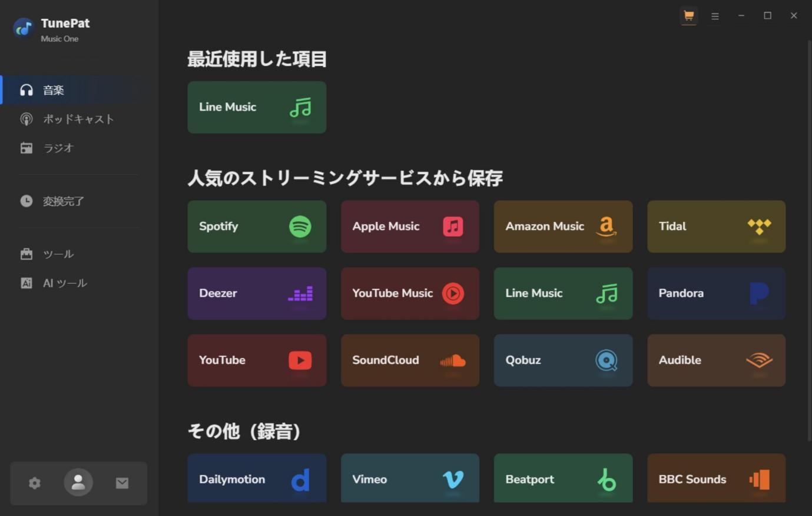Click the Audible logo icon
The width and height of the screenshot is (812, 516).
click(759, 360)
